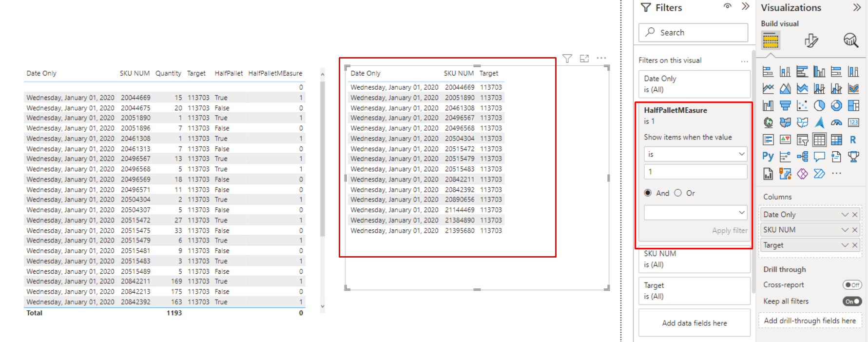Select the Or radio button
The image size is (868, 342).
click(678, 193)
